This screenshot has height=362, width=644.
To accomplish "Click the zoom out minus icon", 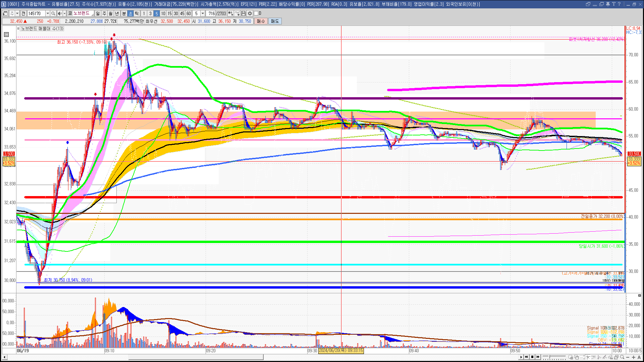I will (628, 357).
